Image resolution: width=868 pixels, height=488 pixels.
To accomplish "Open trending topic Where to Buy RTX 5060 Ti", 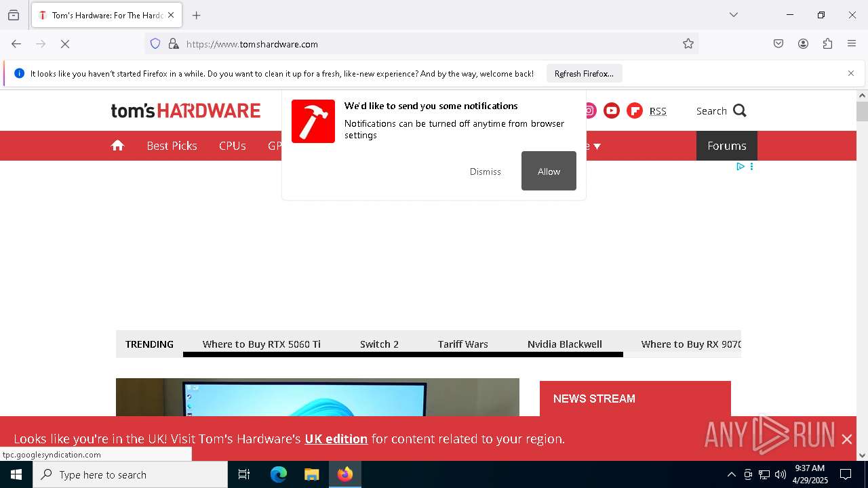I will (x=262, y=344).
